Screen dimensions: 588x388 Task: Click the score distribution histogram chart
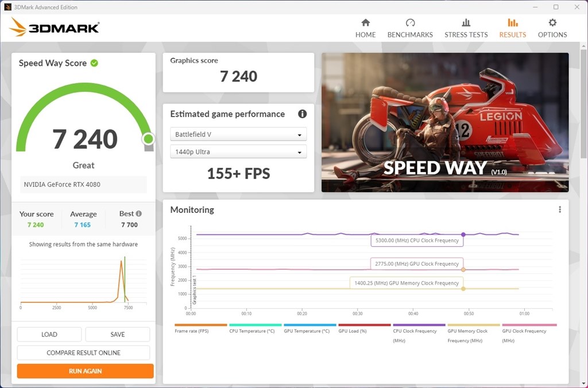click(83, 283)
